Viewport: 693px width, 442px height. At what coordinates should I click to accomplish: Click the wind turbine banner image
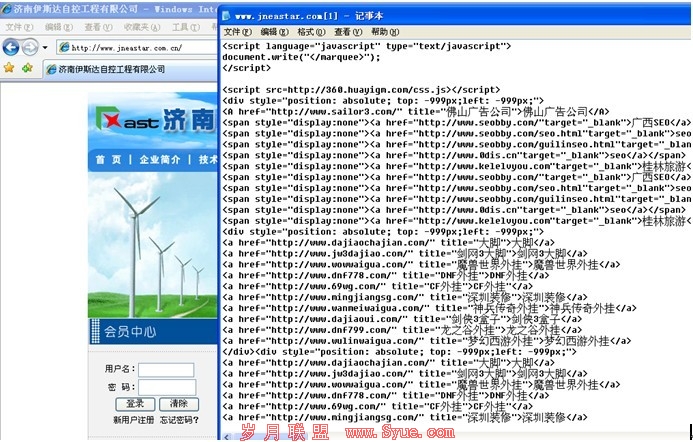153,245
